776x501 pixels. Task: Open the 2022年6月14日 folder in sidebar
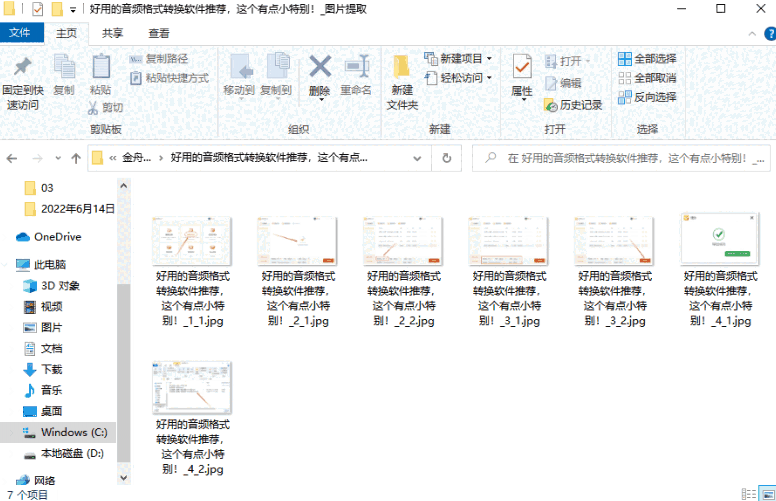click(x=69, y=209)
